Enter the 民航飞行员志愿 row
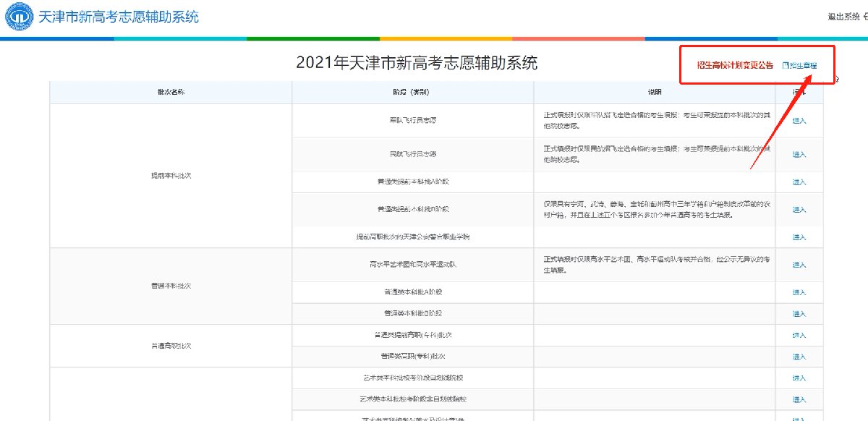The width and height of the screenshot is (868, 421). coord(799,155)
